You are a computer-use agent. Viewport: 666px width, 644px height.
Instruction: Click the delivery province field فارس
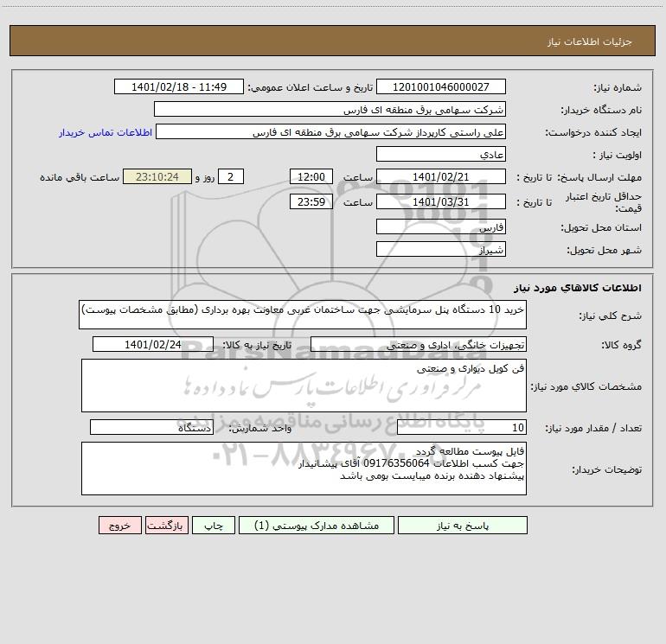click(441, 226)
